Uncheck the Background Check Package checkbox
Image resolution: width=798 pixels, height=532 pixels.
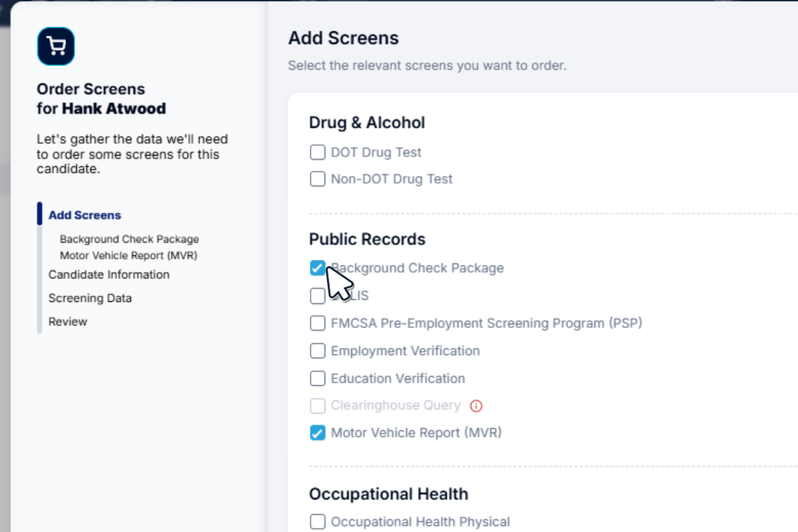coord(318,268)
